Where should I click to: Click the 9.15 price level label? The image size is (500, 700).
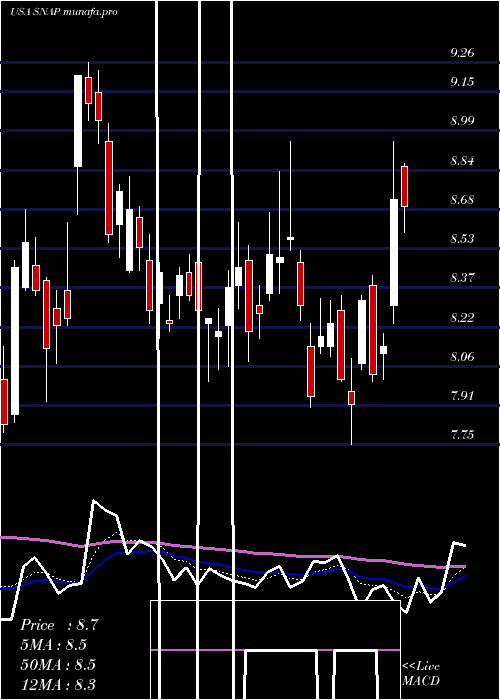(462, 82)
